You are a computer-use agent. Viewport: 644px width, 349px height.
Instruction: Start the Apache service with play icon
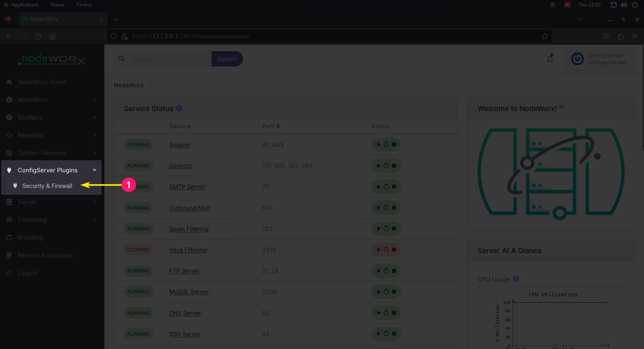point(378,145)
